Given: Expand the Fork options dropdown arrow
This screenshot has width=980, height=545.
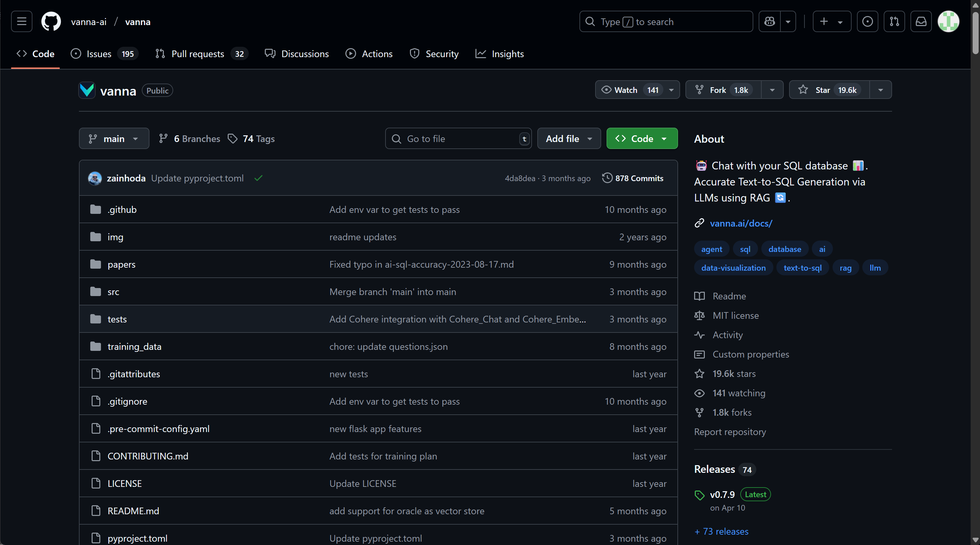Looking at the screenshot, I should (772, 90).
